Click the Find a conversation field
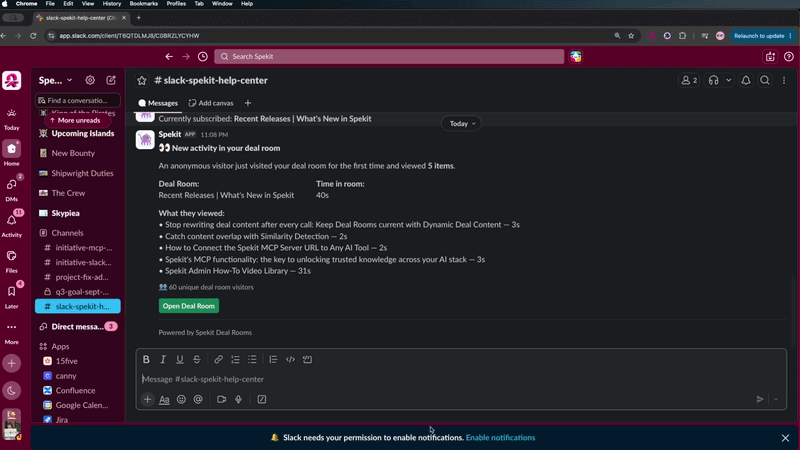The width and height of the screenshot is (800, 450). (x=78, y=101)
